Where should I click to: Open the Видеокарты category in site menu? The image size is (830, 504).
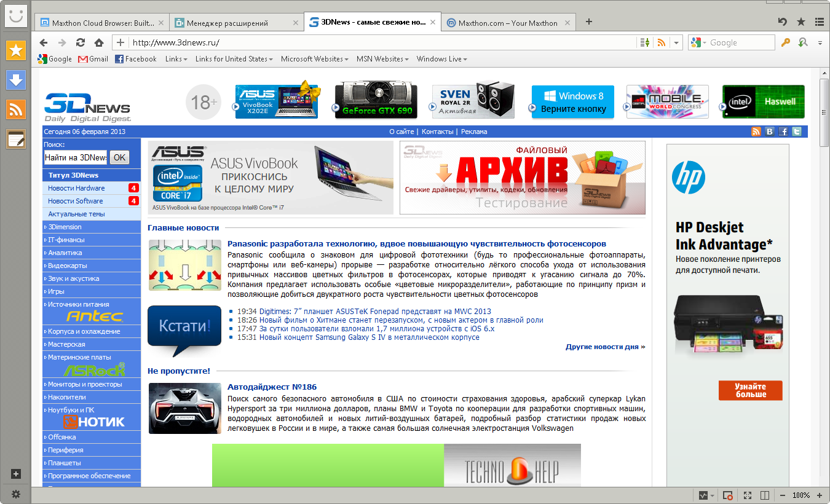[92, 266]
